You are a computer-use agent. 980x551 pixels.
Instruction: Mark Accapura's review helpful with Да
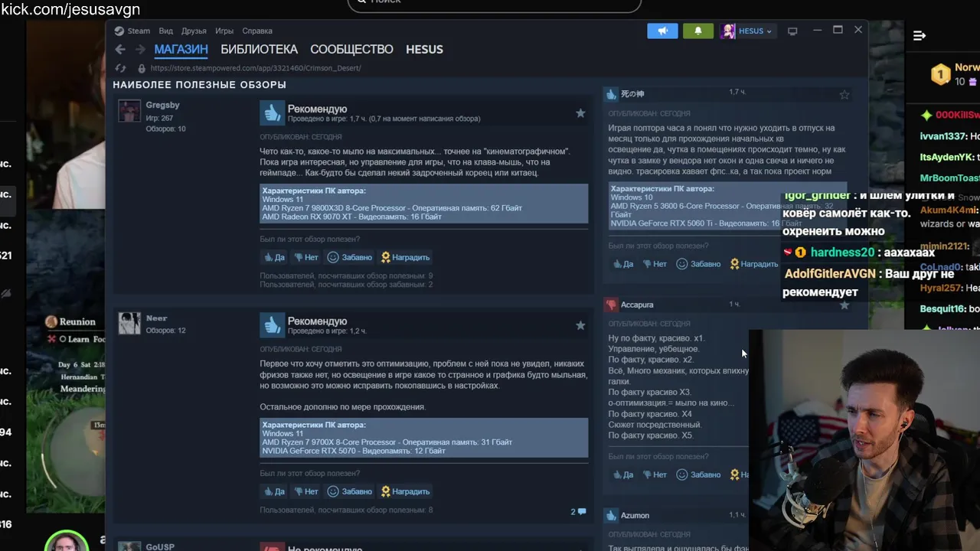pos(622,474)
